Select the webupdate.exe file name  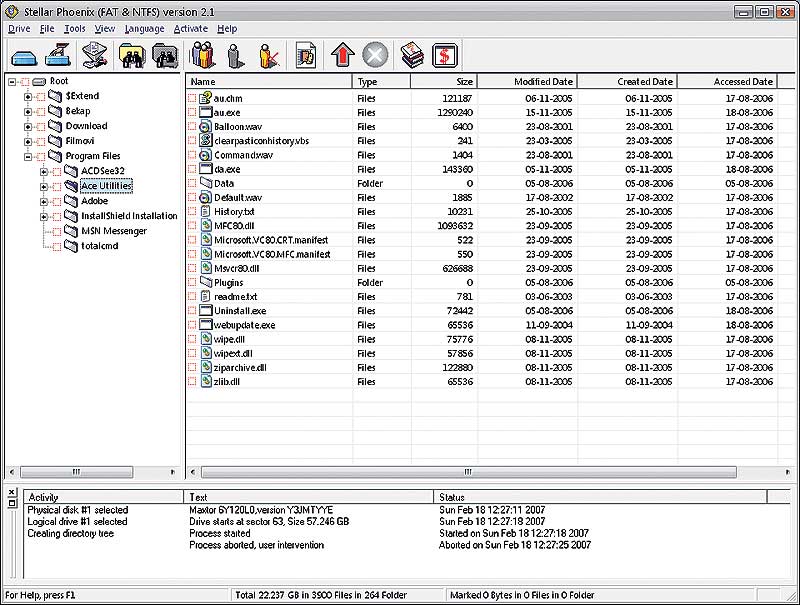pyautogui.click(x=244, y=325)
